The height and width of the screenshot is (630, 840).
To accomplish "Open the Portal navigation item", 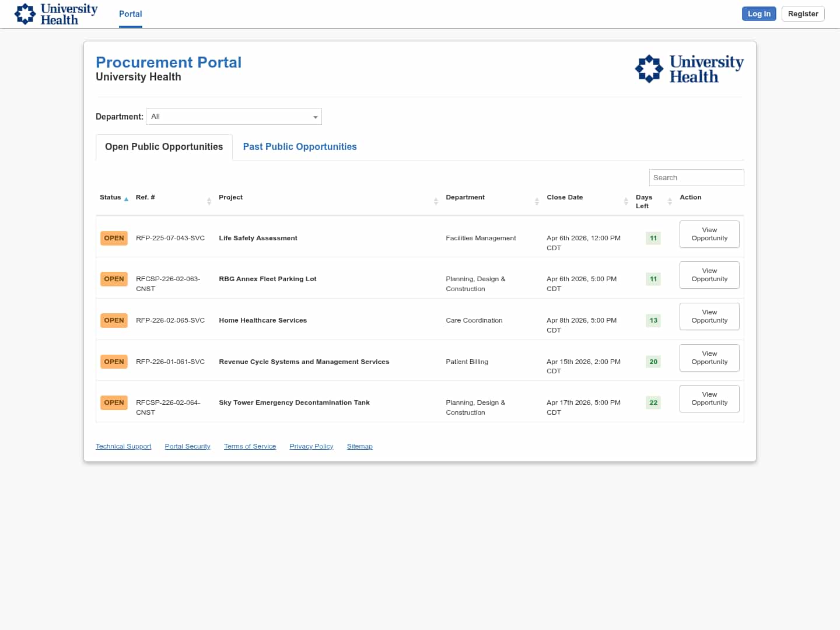I will coord(130,14).
